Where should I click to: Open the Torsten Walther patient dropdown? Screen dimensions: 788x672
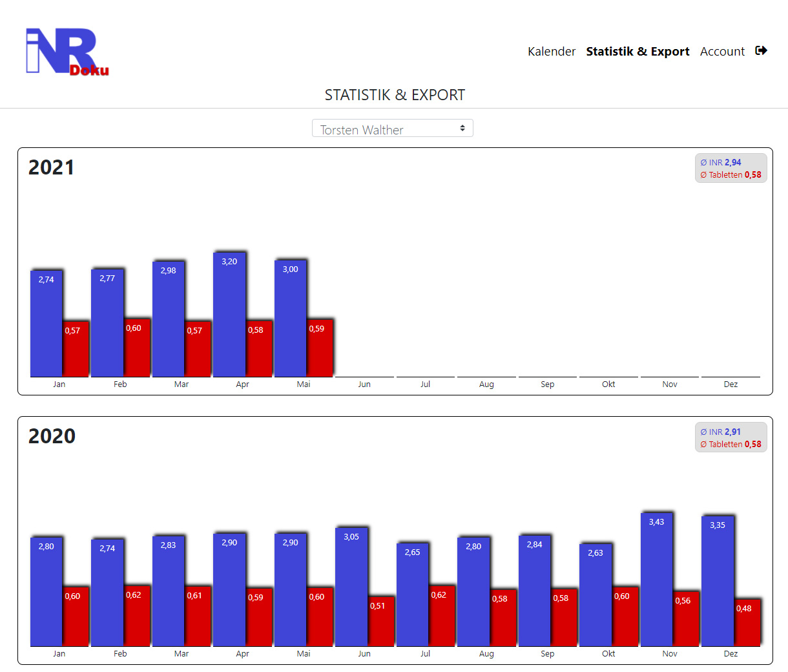[392, 129]
